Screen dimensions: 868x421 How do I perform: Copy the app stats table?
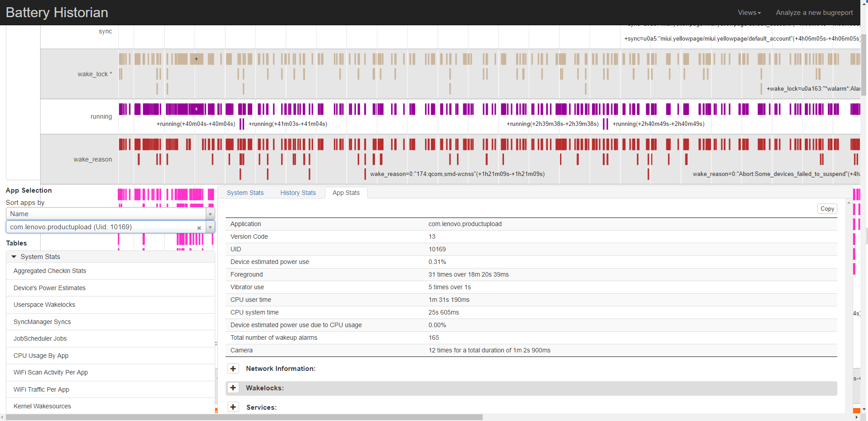point(827,208)
